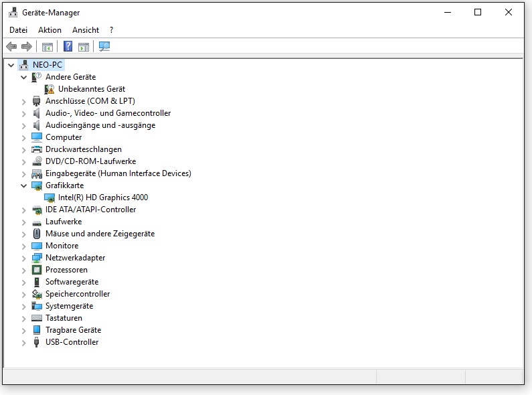Open the Help toolbar icon with question mark

68,46
